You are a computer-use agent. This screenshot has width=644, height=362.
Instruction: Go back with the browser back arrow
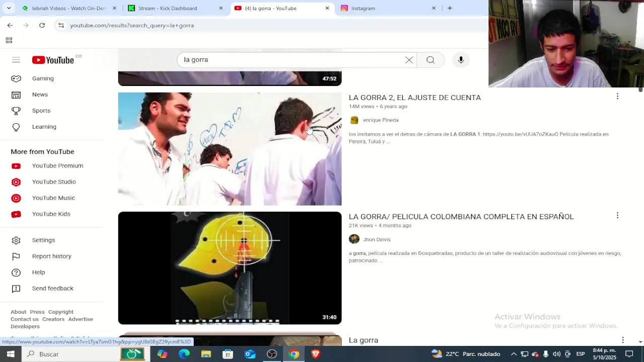click(10, 25)
